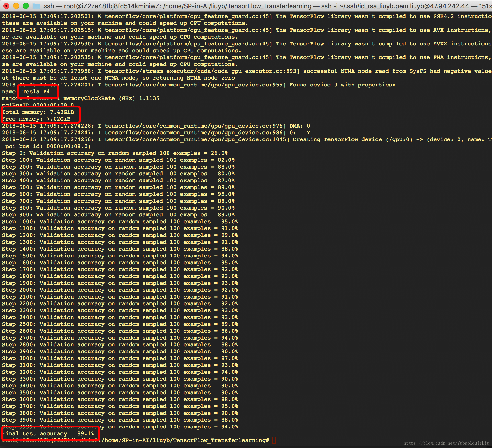492x448 pixels.
Task: Click the 'successful NUMA node read' log line
Action: point(247,71)
